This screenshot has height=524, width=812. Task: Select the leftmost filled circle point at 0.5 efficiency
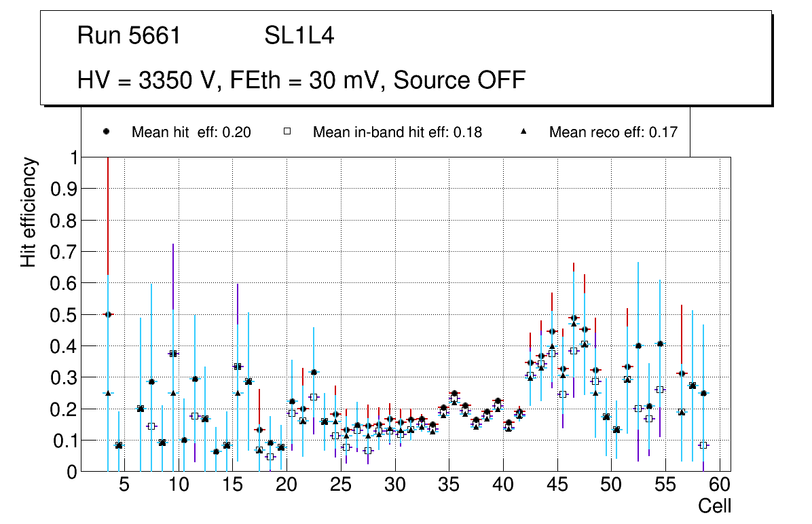[x=107, y=314]
